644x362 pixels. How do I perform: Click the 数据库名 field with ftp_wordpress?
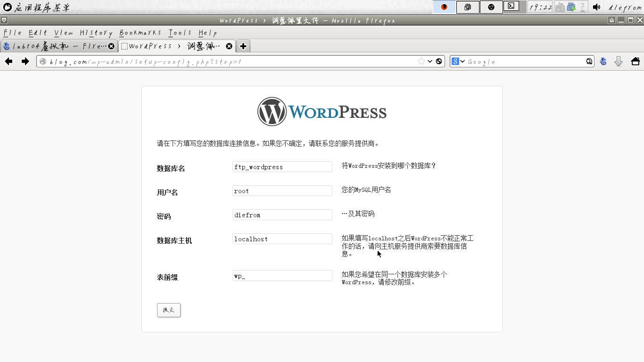[282, 167]
